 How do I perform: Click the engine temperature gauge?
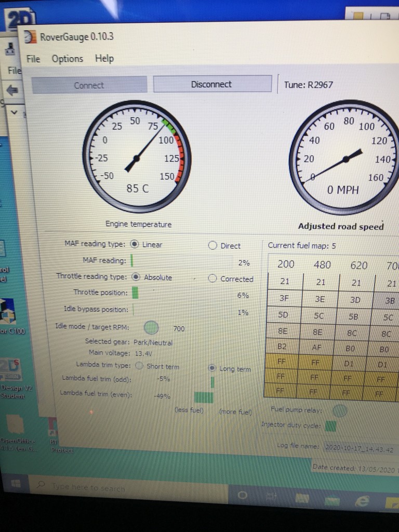[x=137, y=156]
